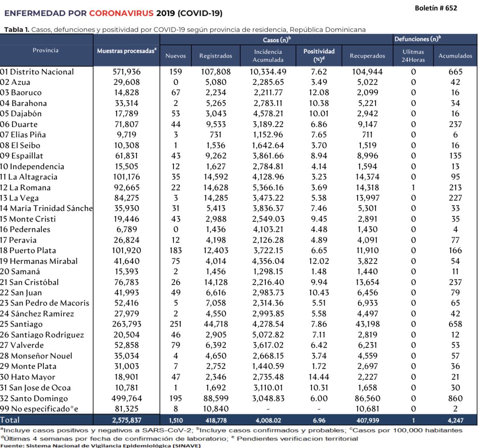Click the Incidencia Acumulada header
The image size is (494, 448).
point(268,56)
